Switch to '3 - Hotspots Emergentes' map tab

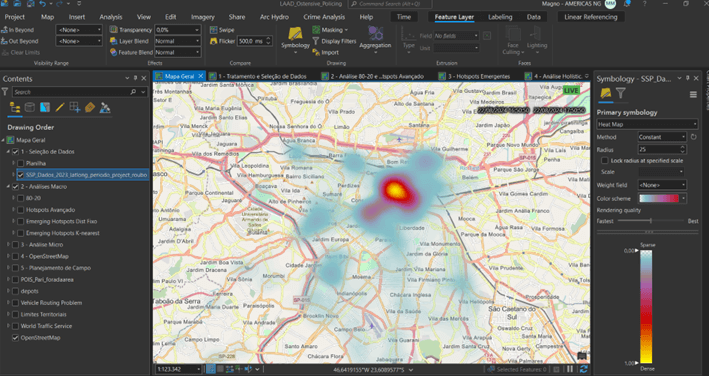[475, 76]
